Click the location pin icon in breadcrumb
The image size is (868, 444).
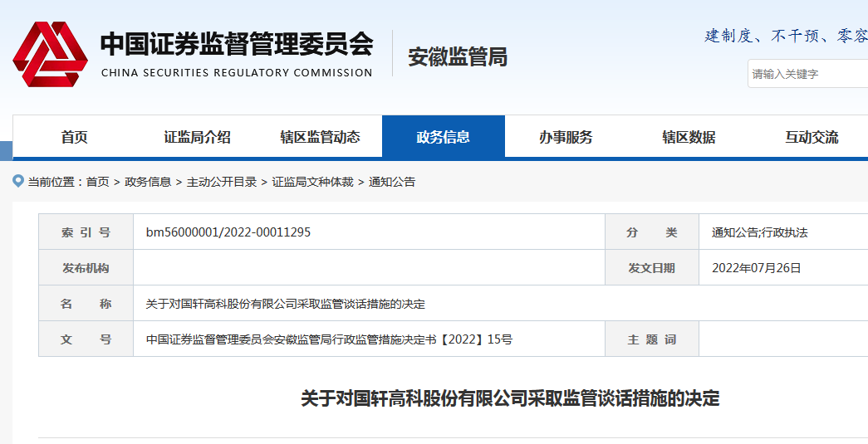click(x=18, y=182)
